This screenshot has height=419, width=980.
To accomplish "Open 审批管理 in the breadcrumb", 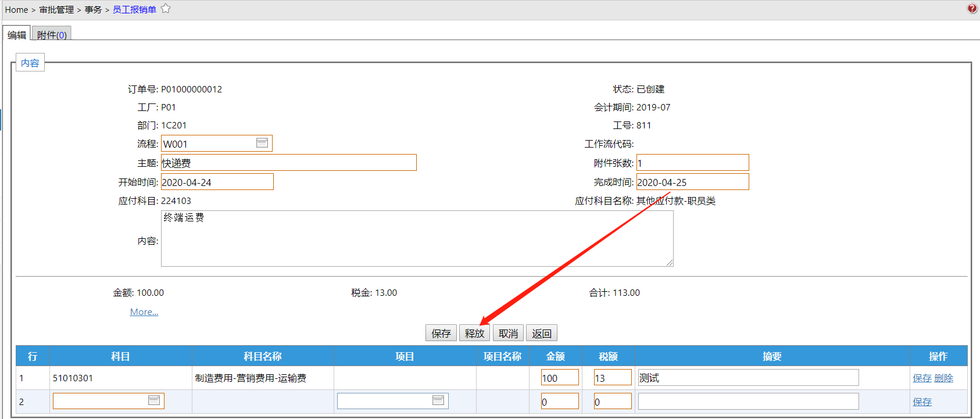I will (x=56, y=10).
